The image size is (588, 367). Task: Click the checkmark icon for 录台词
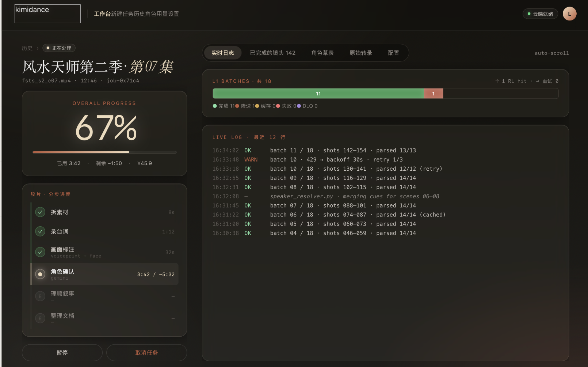(x=40, y=231)
